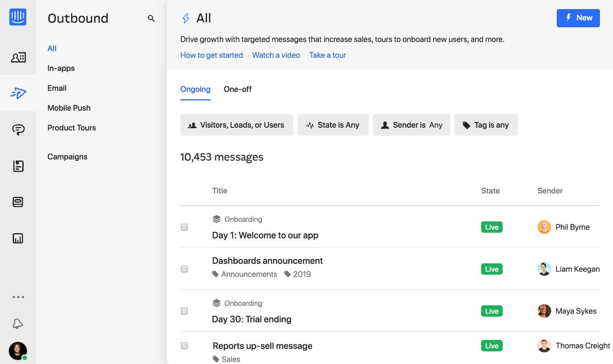Screen dimensions: 613x364
Task: Open the Sender is Any filter
Action: point(411,125)
